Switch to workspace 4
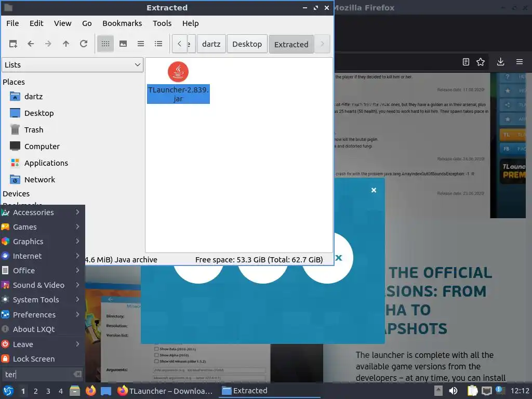Image resolution: width=532 pixels, height=399 pixels. [61, 391]
